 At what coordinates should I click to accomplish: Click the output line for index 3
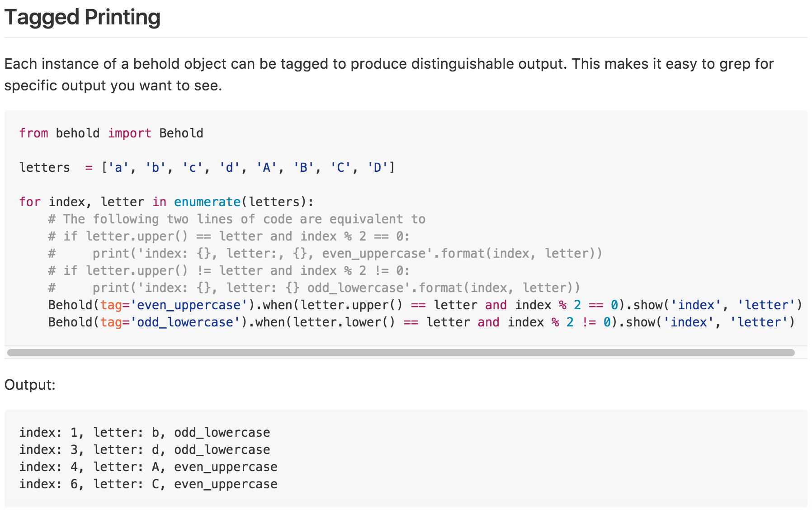point(145,450)
